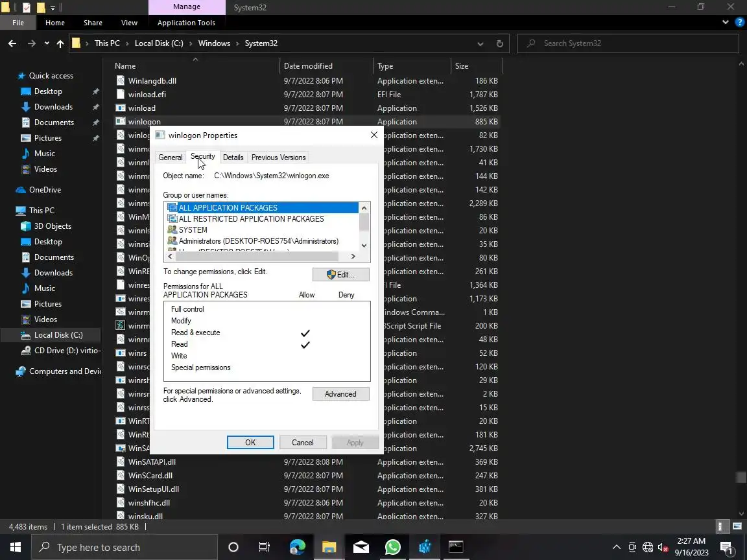Open the Mail app in taskbar
The width and height of the screenshot is (747, 560).
pyautogui.click(x=361, y=547)
